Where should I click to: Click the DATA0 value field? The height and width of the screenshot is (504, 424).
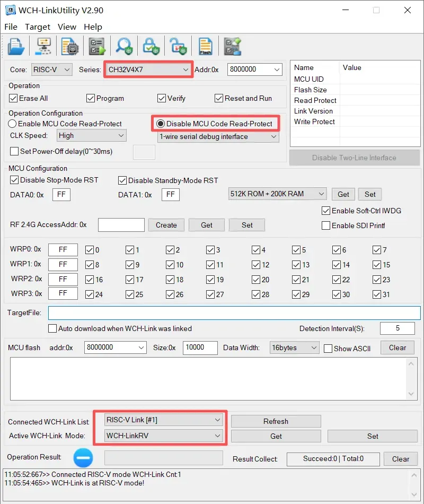tap(61, 195)
